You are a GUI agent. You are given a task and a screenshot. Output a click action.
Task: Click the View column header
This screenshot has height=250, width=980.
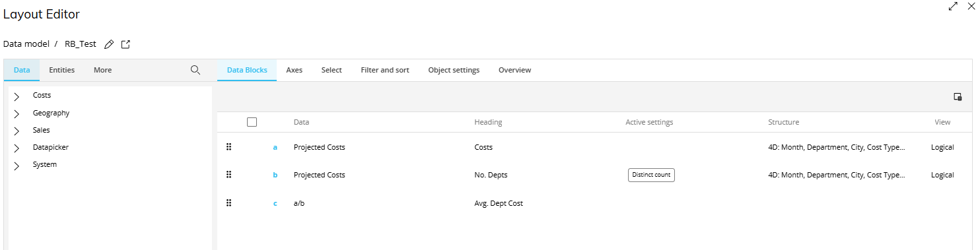tap(942, 122)
